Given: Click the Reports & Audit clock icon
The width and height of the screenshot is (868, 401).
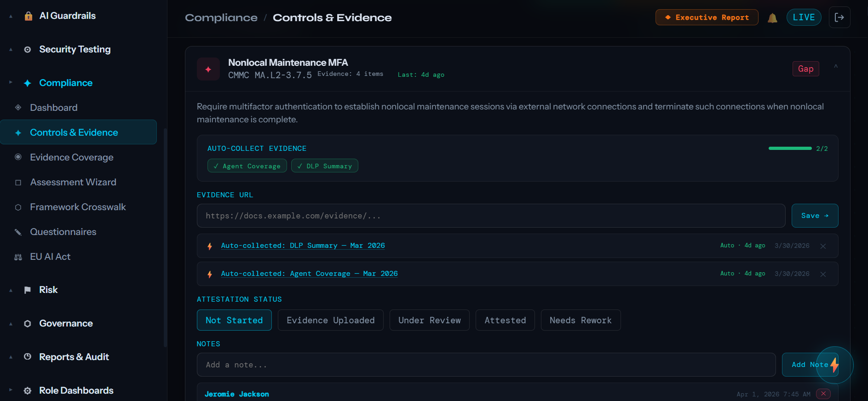Looking at the screenshot, I should click(x=28, y=357).
